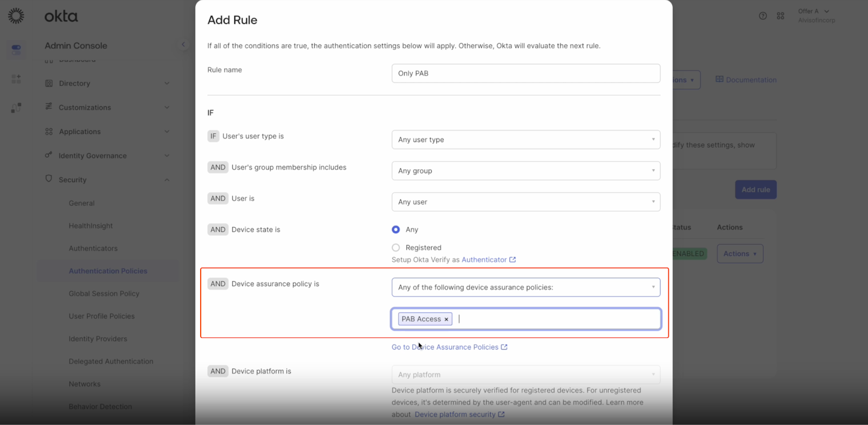The height and width of the screenshot is (425, 868).
Task: Select the Registered device state radio
Action: tap(396, 248)
